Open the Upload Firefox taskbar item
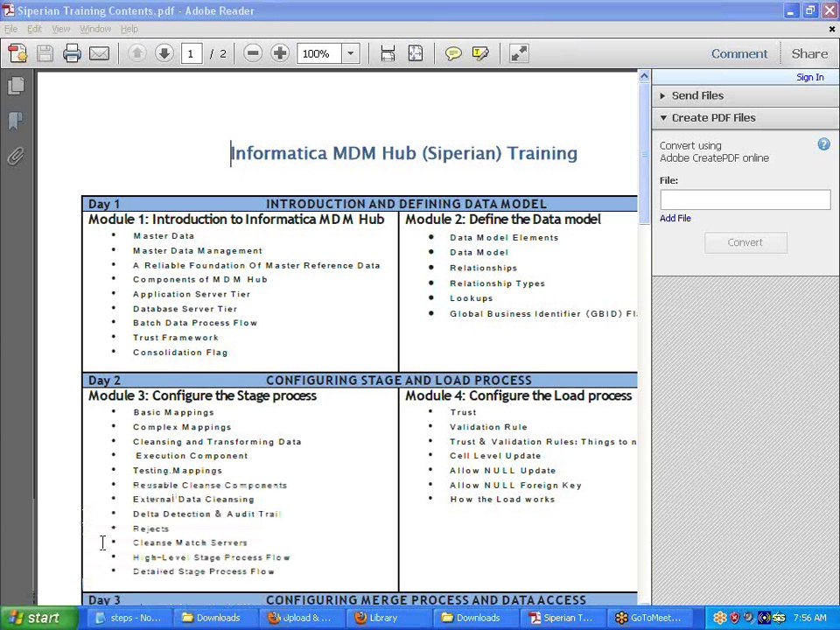This screenshot has height=630, width=840. point(300,618)
